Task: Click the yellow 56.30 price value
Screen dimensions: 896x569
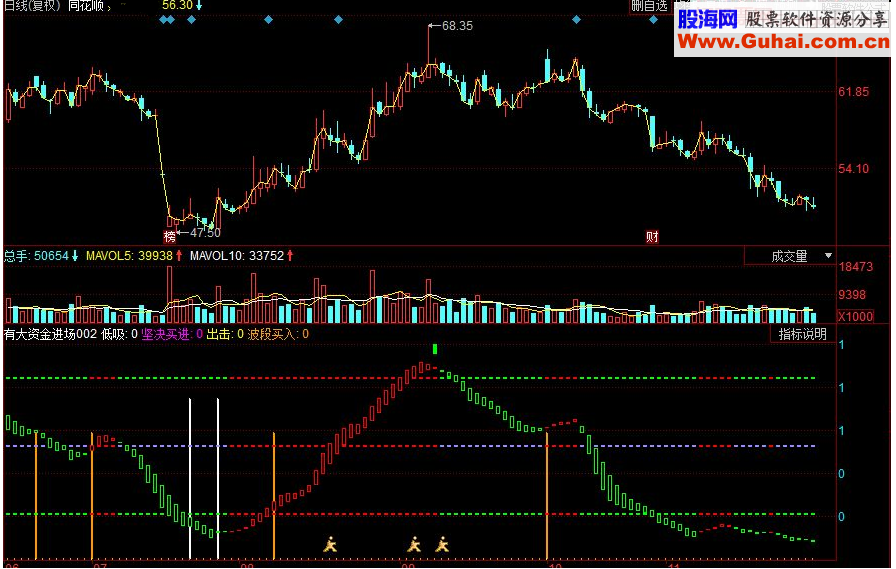Action: coord(178,6)
